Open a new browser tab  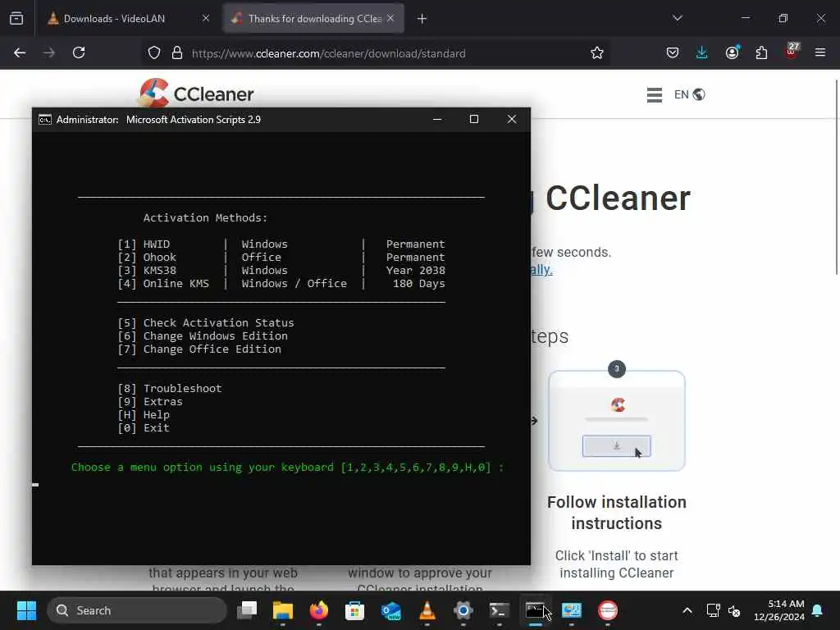point(422,19)
